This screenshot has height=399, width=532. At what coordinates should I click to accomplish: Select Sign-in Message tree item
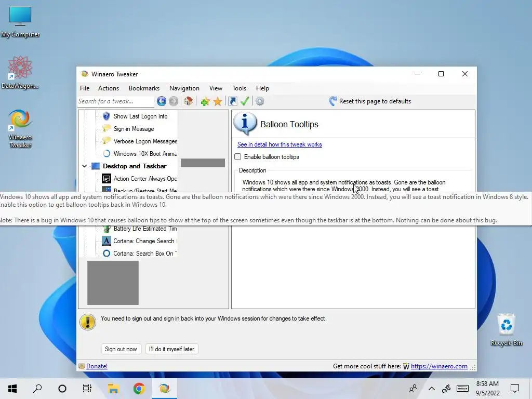coord(134,129)
